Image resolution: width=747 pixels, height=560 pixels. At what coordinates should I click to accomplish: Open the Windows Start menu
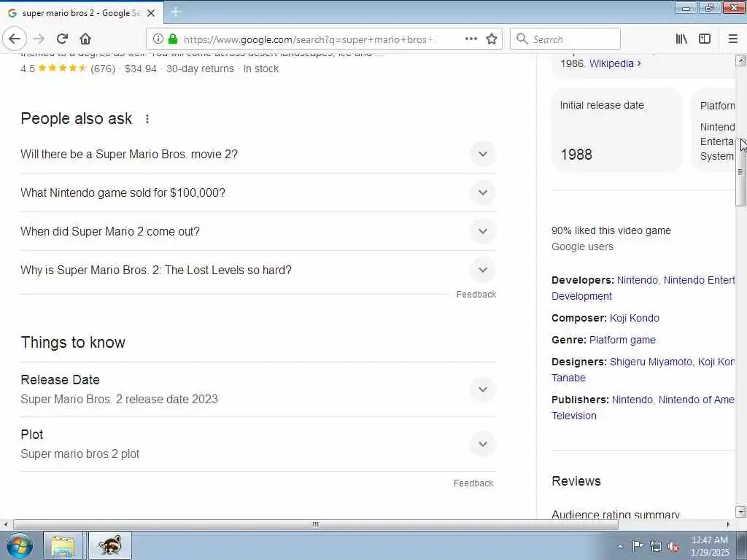[x=19, y=545]
